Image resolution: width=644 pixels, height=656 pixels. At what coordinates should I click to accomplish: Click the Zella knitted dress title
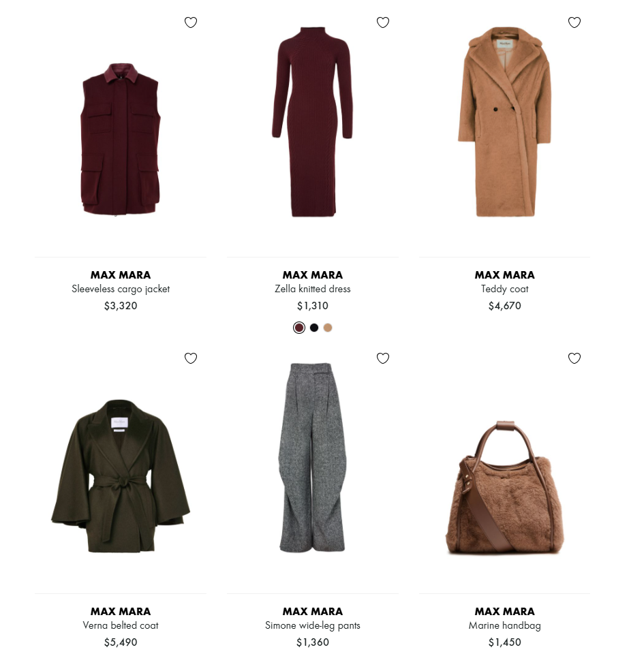313,289
